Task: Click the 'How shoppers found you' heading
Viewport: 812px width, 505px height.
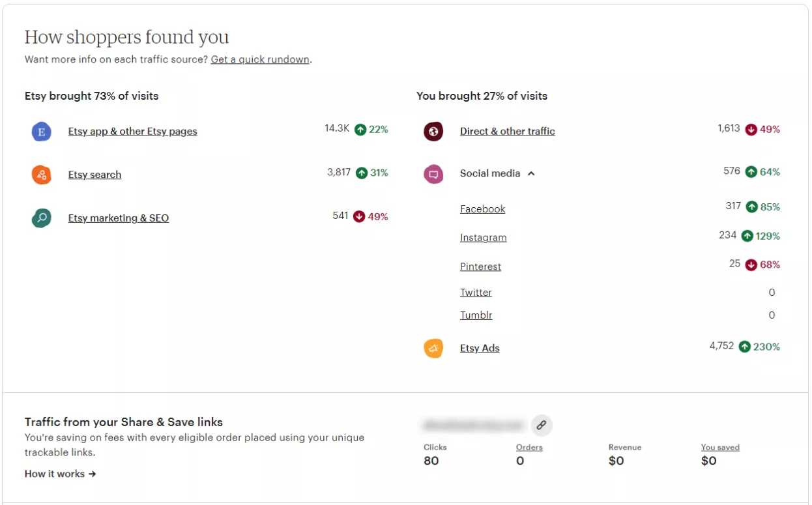Action: [x=126, y=37]
